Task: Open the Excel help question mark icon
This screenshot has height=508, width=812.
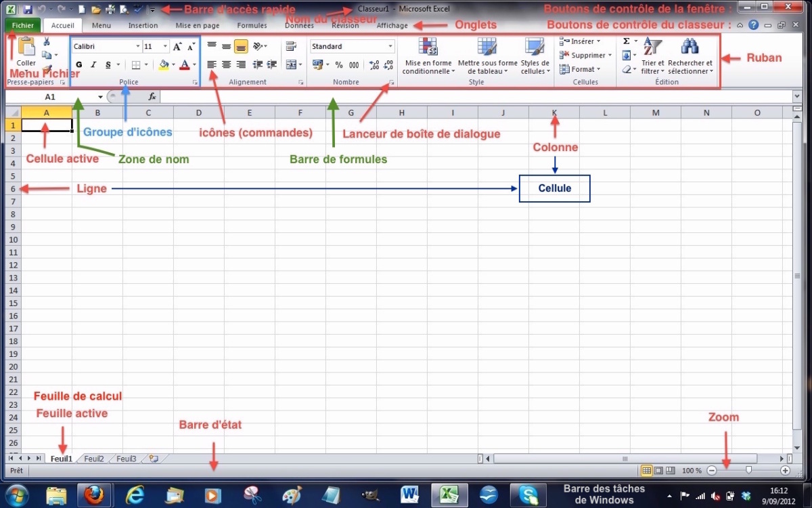Action: click(753, 25)
